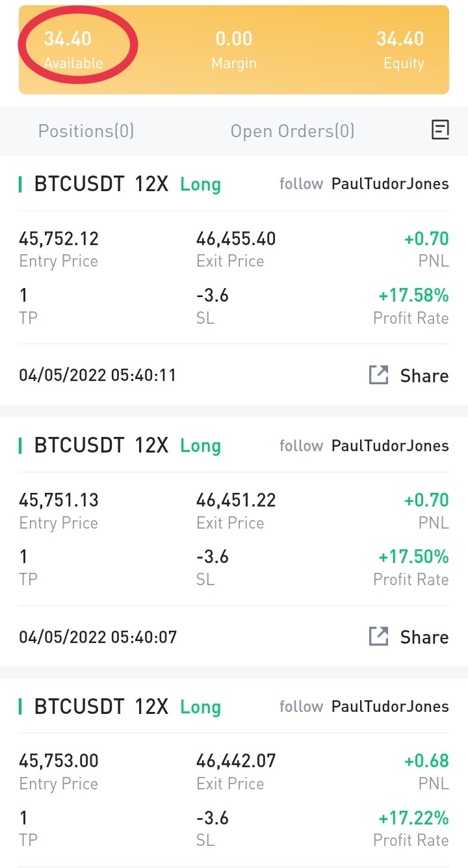Viewport: 468px width, 868px height.
Task: Tap the +17.58% Profit Rate value
Action: coord(413,296)
